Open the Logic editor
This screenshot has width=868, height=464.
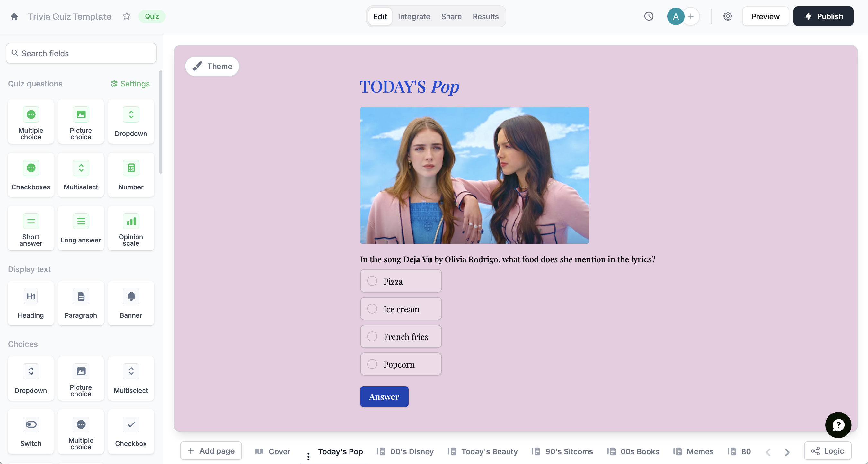pyautogui.click(x=828, y=451)
